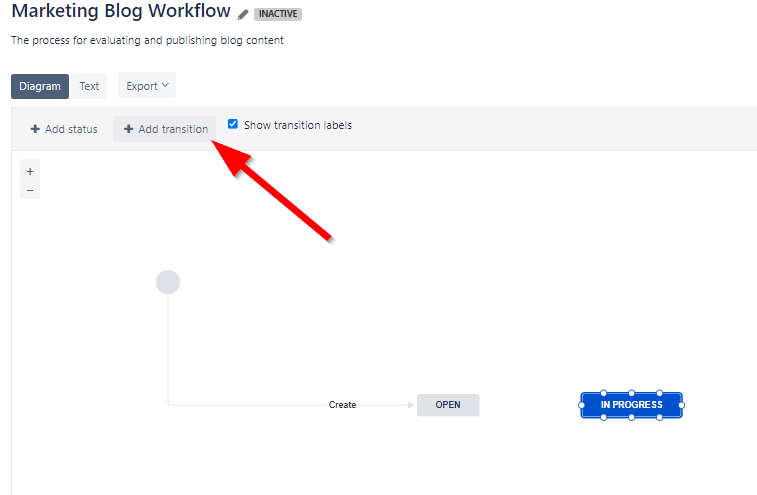This screenshot has height=495, width=757.
Task: Click the workflow description text
Action: [x=147, y=40]
